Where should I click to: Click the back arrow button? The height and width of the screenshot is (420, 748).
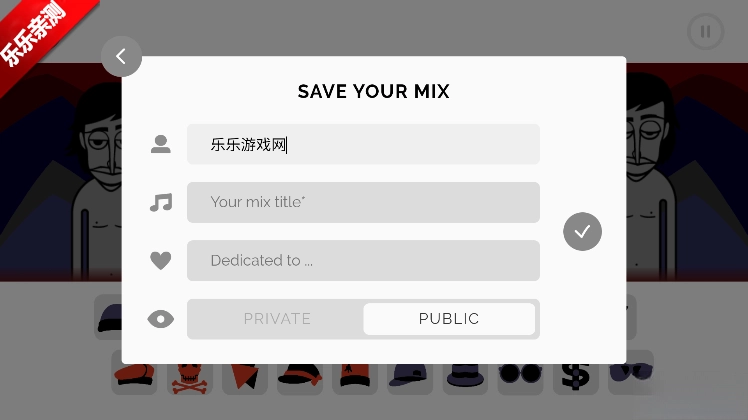pyautogui.click(x=121, y=57)
